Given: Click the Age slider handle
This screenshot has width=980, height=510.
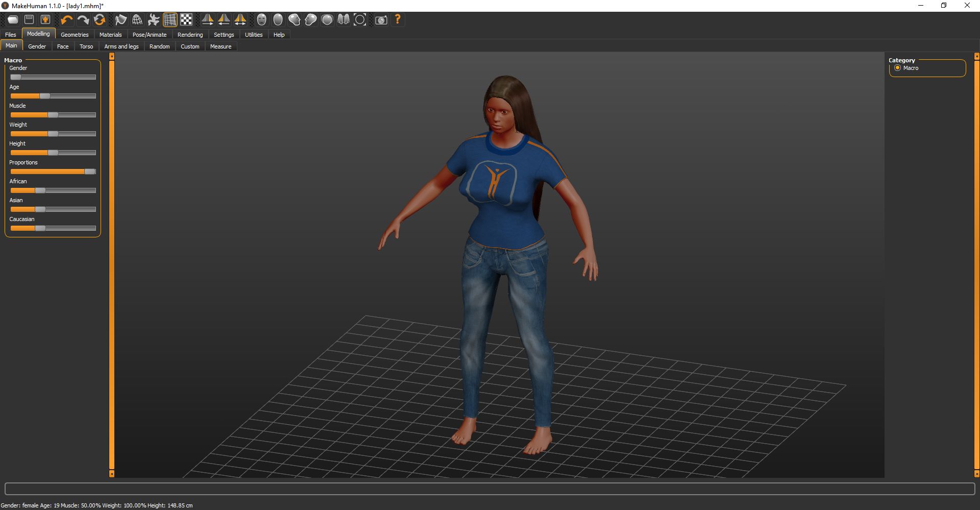Looking at the screenshot, I should 45,96.
